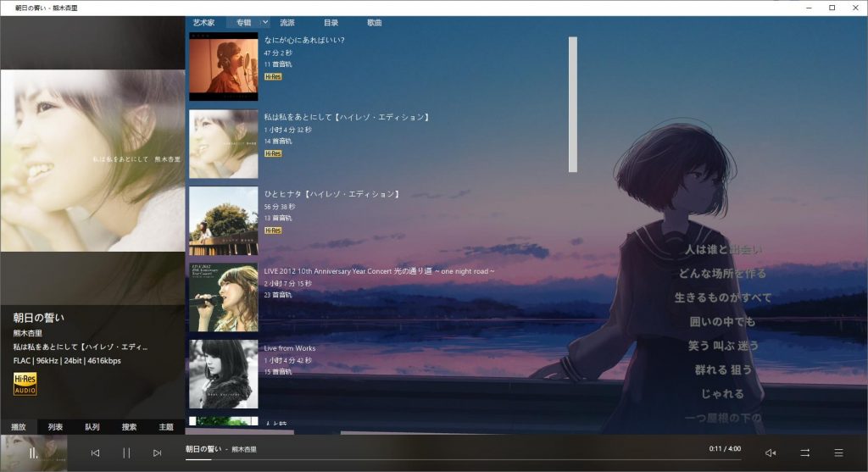Screen dimensions: 868x472
Task: Click the Hi-Res badge under 私は私をあとにして
Action: click(x=273, y=153)
